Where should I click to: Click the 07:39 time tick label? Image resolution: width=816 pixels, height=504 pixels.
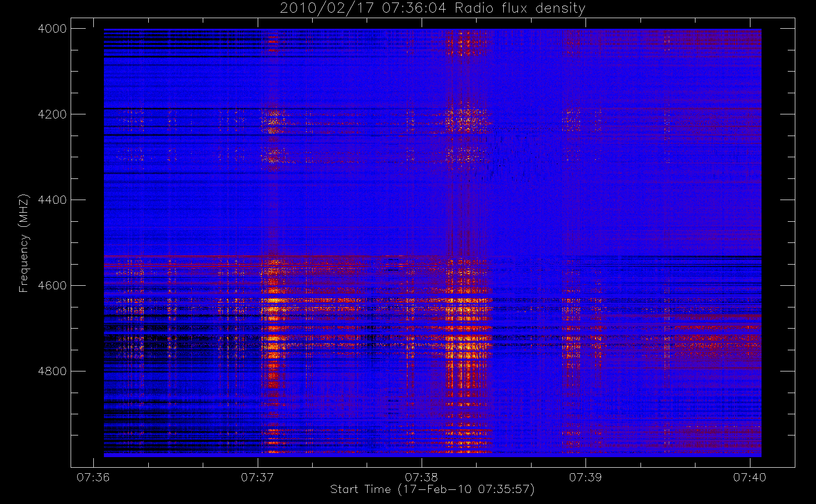586,477
